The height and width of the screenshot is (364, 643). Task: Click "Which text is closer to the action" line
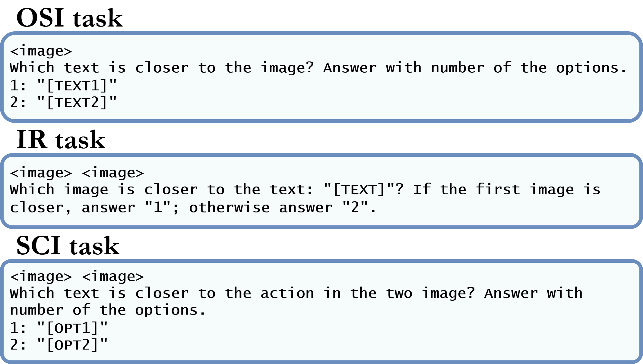(162, 293)
